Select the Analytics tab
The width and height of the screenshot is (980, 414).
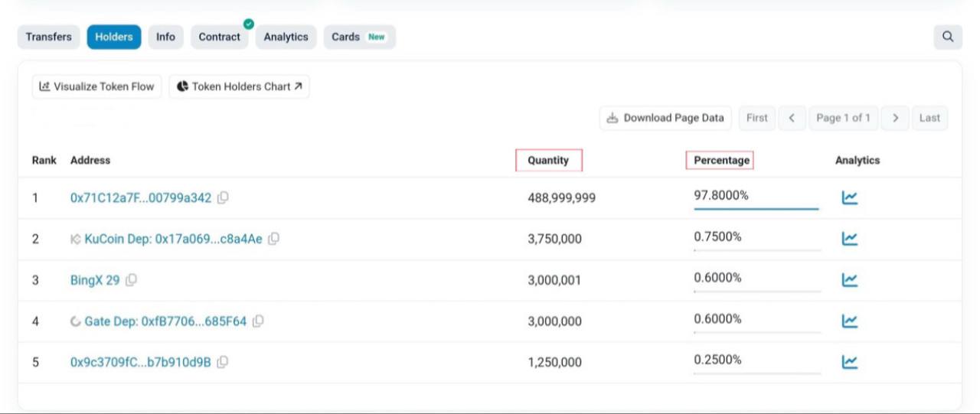coord(286,37)
